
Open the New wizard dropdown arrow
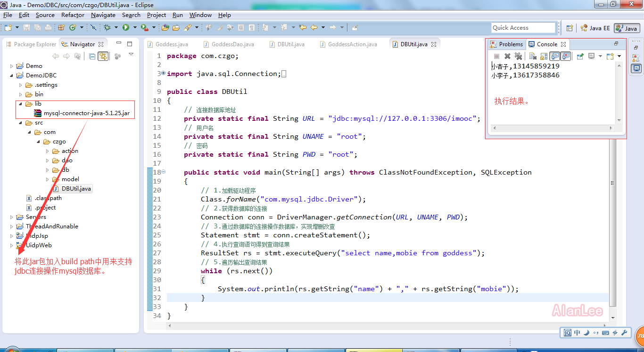click(x=17, y=27)
